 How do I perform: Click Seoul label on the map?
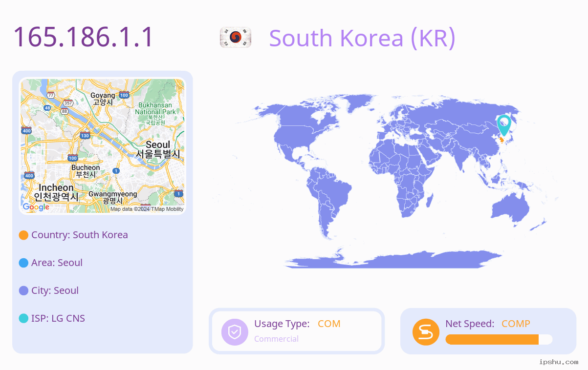click(158, 149)
